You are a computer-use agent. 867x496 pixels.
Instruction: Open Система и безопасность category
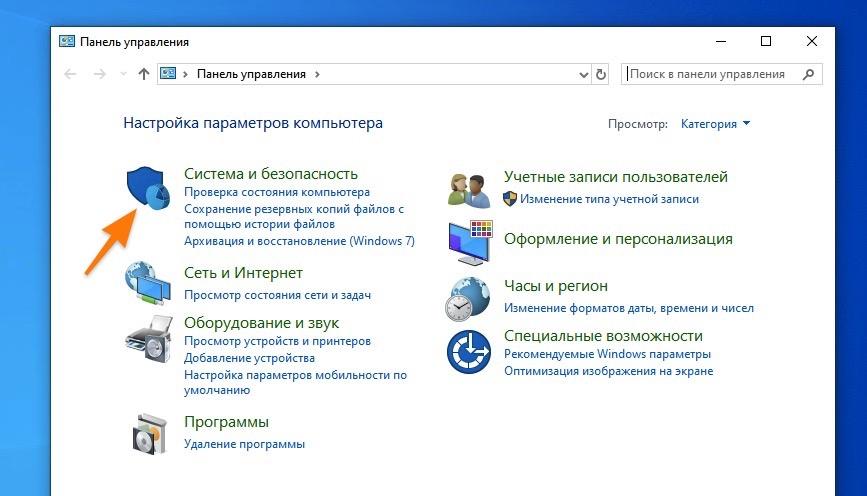pos(271,174)
